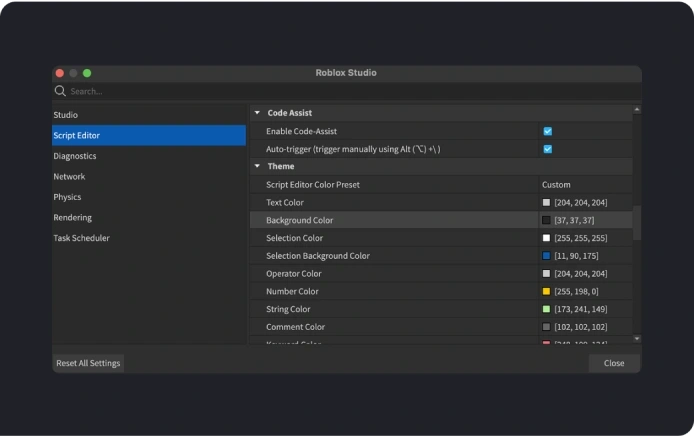Select the String Color label
The height and width of the screenshot is (436, 694).
point(288,309)
